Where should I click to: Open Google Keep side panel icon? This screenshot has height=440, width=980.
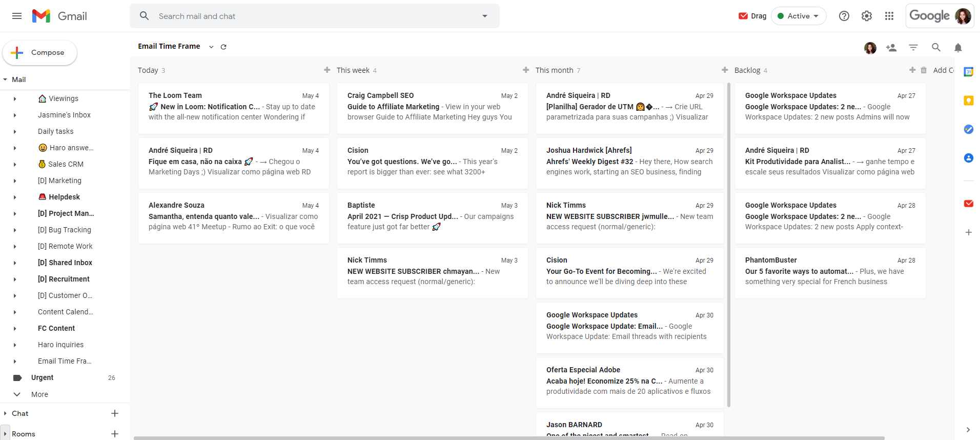[x=968, y=101]
